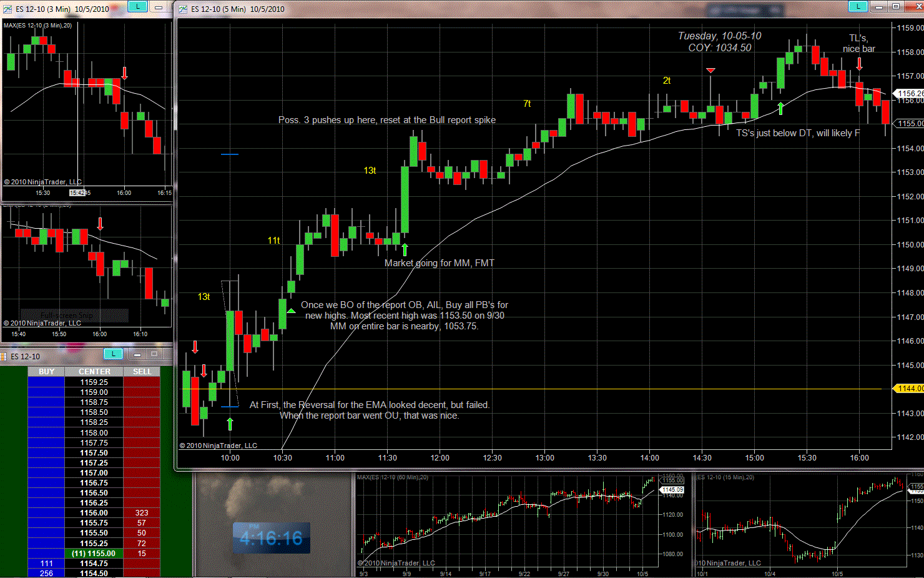Image resolution: width=924 pixels, height=578 pixels.
Task: Toggle the L link button on the 3 Min chart
Action: pyautogui.click(x=137, y=7)
